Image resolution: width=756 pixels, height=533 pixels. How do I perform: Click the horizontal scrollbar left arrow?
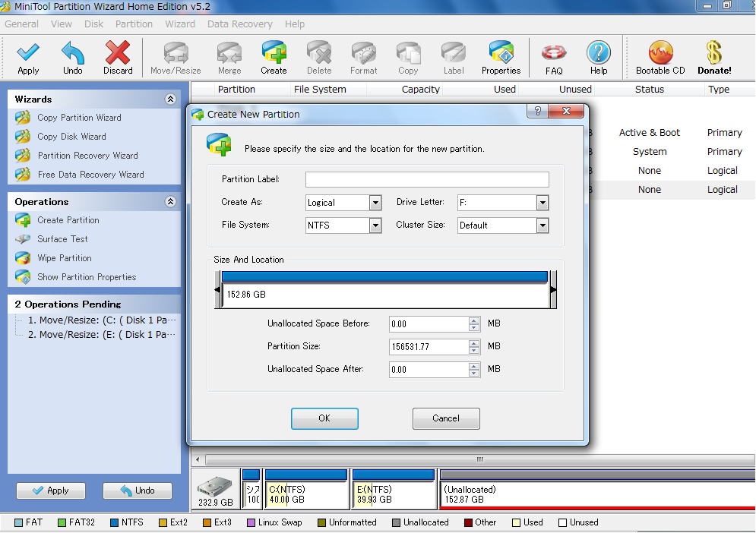click(198, 459)
